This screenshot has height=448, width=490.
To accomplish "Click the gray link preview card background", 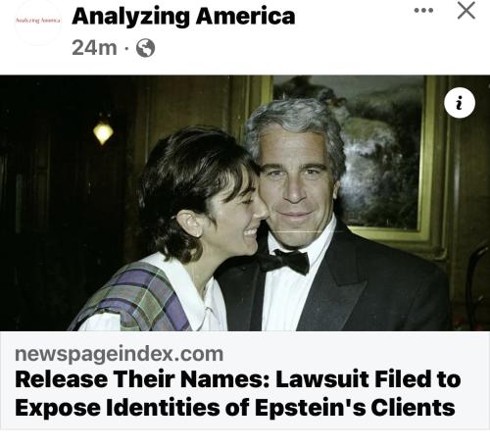I will click(245, 380).
